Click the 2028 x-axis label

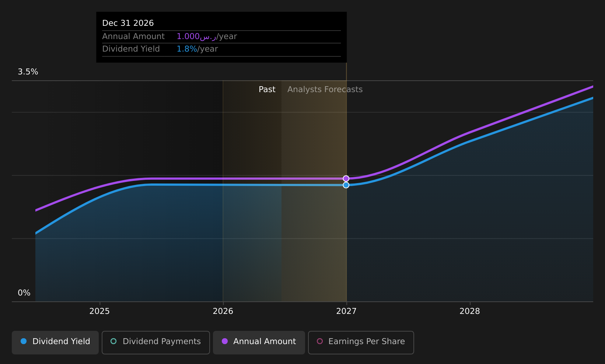[470, 311]
